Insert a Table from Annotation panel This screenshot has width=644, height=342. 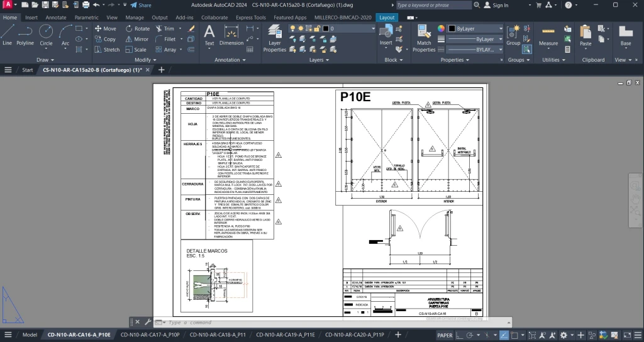point(250,49)
